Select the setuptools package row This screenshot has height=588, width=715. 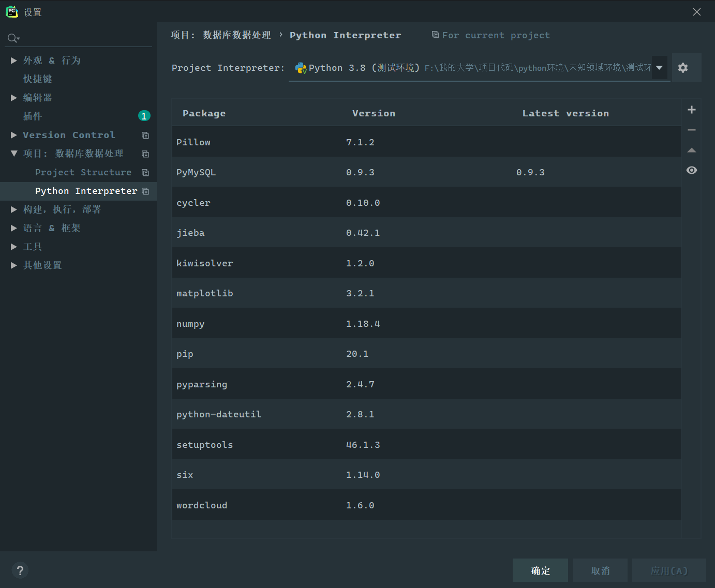tap(426, 444)
